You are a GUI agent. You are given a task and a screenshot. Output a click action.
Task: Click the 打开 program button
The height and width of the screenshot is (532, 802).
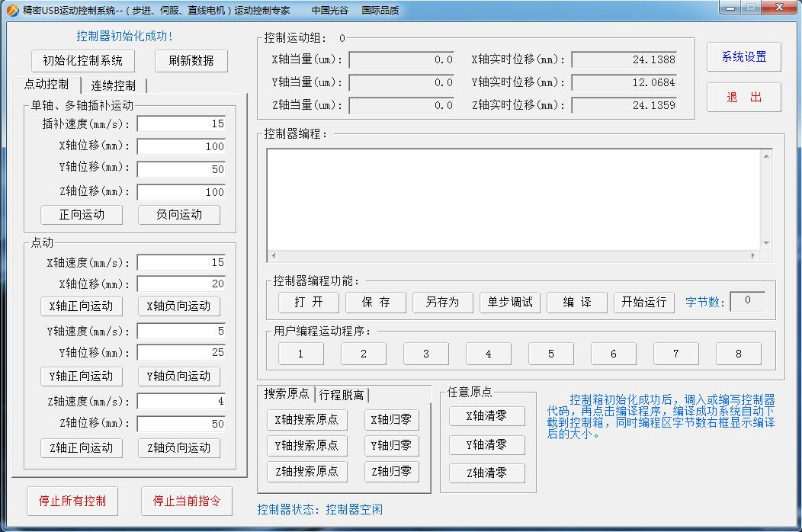pyautogui.click(x=309, y=303)
